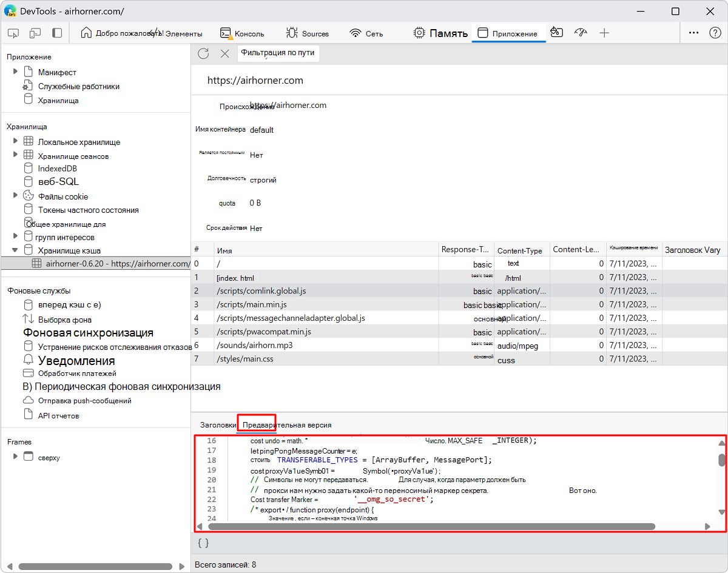Sort by Заголовок Vary column header

point(695,250)
